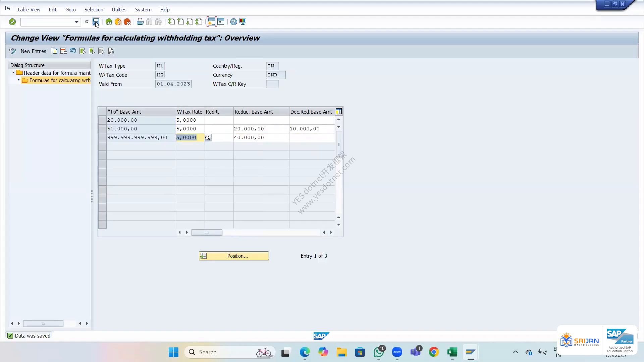The width and height of the screenshot is (644, 362).
Task: Open the Help question mark icon
Action: (x=234, y=22)
